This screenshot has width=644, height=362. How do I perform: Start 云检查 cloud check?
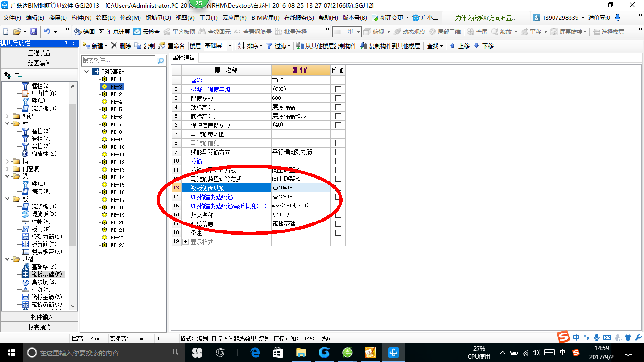(x=147, y=32)
